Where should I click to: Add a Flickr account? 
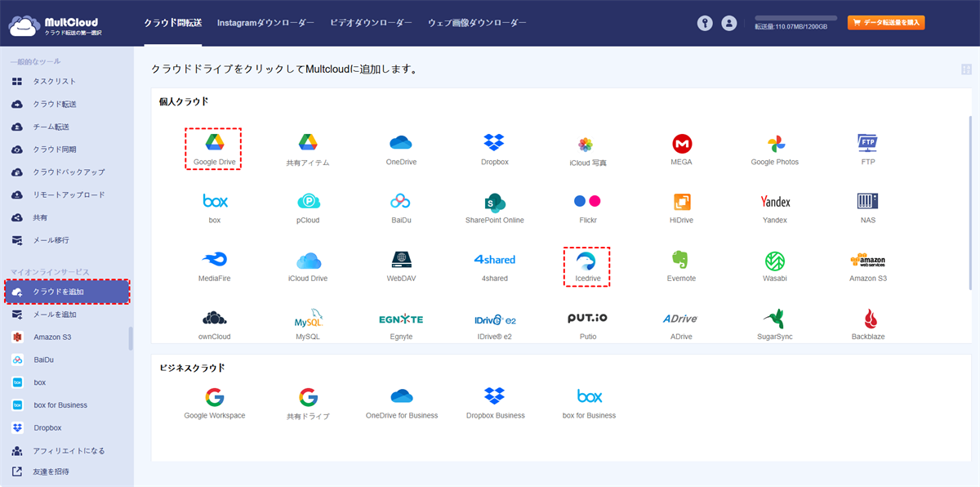tap(588, 208)
